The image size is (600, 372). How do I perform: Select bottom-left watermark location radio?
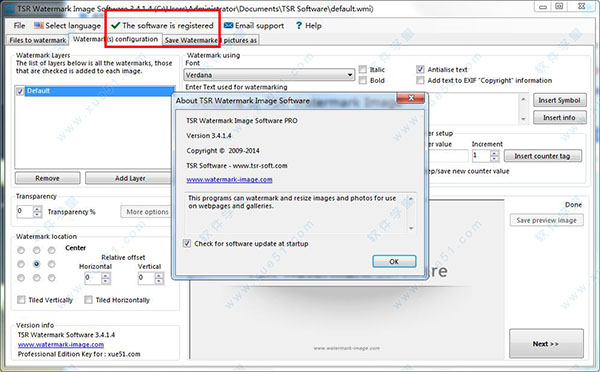tap(21, 278)
